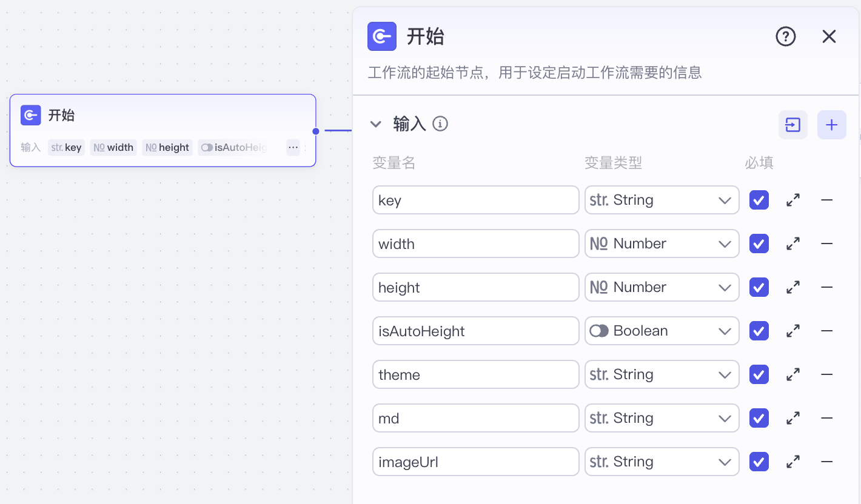
Task: Click the info icon beside 输入
Action: [440, 124]
